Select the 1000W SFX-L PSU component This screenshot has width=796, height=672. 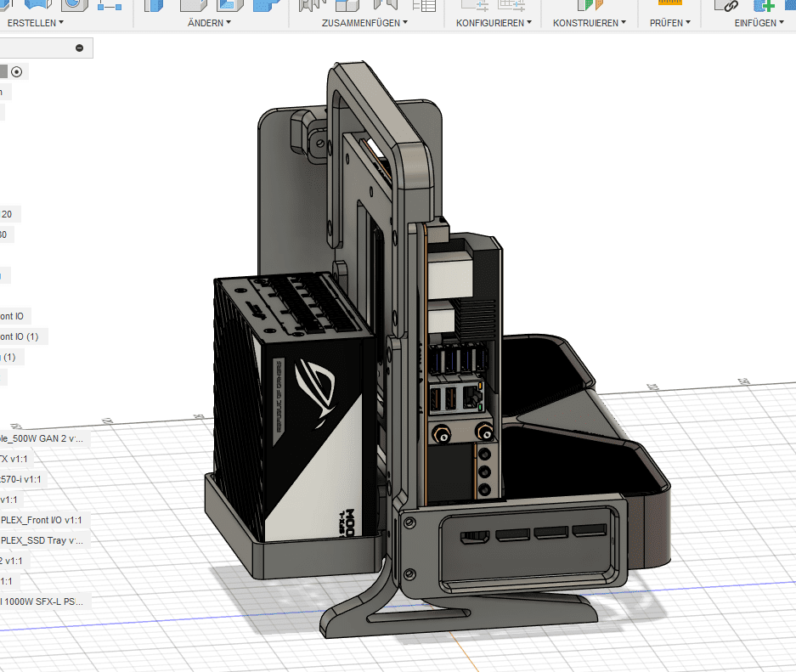tap(42, 601)
